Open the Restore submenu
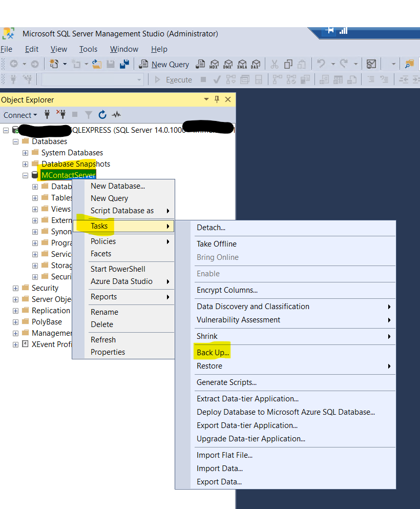 (293, 366)
